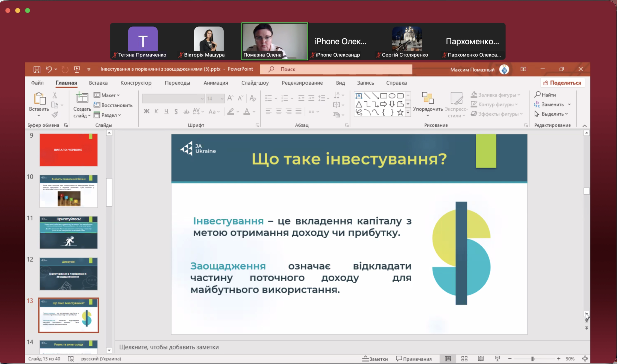This screenshot has width=617, height=364.
Task: Switch to reading view mode
Action: click(x=481, y=358)
